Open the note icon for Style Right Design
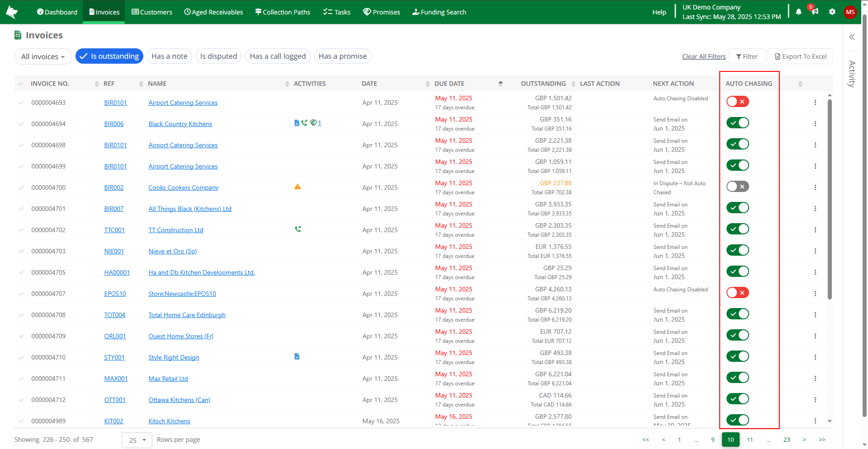Image resolution: width=868 pixels, height=449 pixels. click(x=297, y=356)
